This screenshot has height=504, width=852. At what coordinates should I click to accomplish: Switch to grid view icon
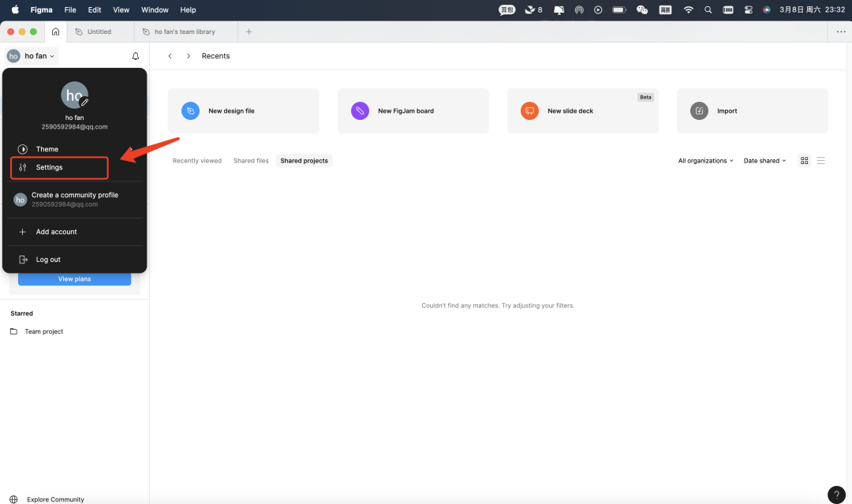coord(805,161)
